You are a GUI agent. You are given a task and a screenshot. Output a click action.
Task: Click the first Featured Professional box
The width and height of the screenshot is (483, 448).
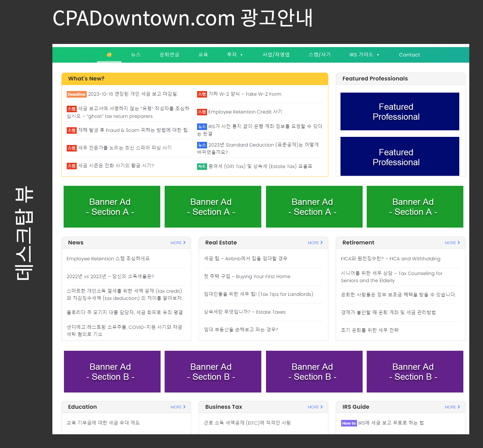[399, 112]
